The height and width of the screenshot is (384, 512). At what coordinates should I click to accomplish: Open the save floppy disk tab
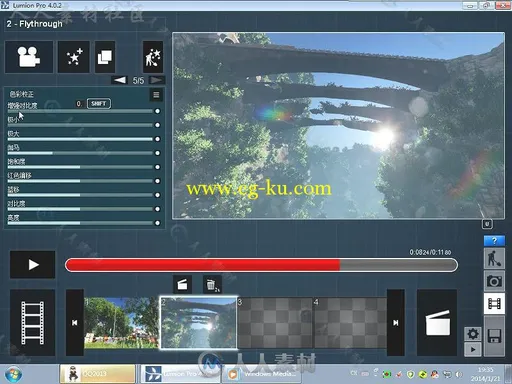click(494, 336)
